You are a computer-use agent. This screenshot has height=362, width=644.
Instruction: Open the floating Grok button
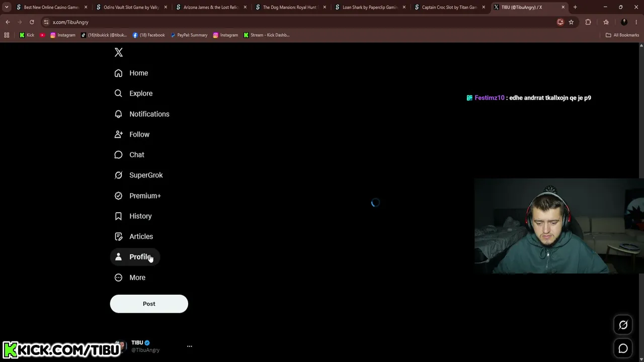coord(623,325)
